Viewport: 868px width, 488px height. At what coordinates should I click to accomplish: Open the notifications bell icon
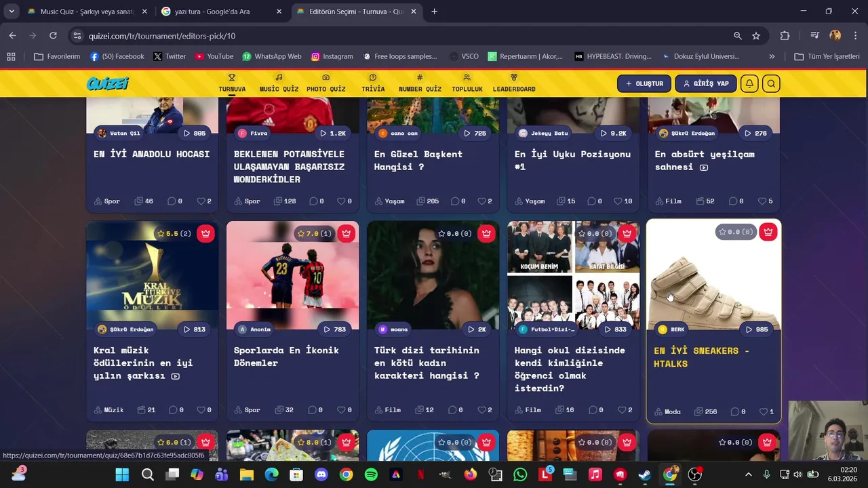coord(749,83)
